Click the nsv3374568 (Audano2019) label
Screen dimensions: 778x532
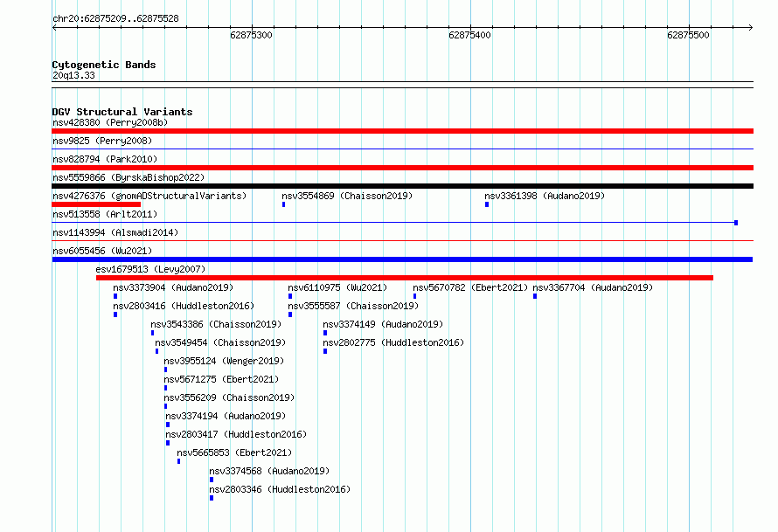pos(269,471)
